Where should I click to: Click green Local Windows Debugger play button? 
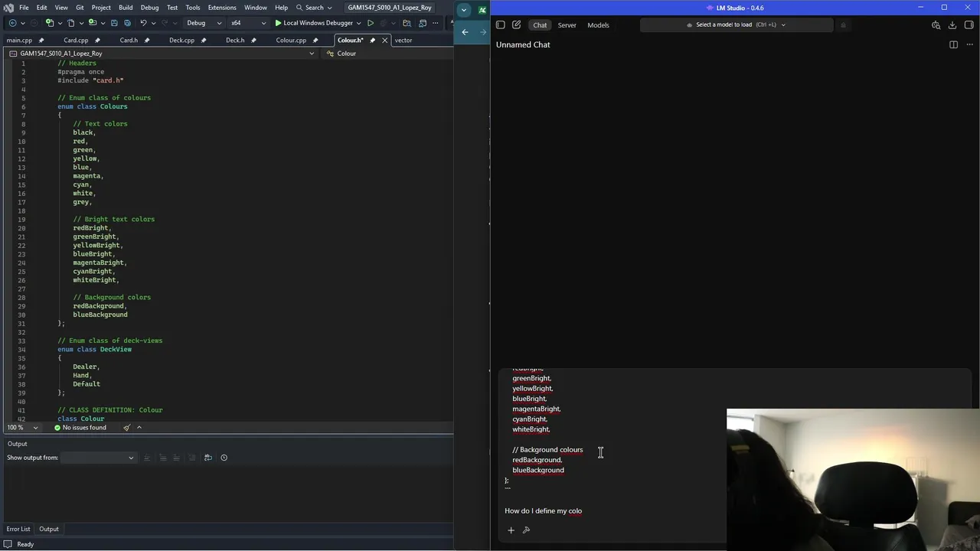tap(279, 23)
